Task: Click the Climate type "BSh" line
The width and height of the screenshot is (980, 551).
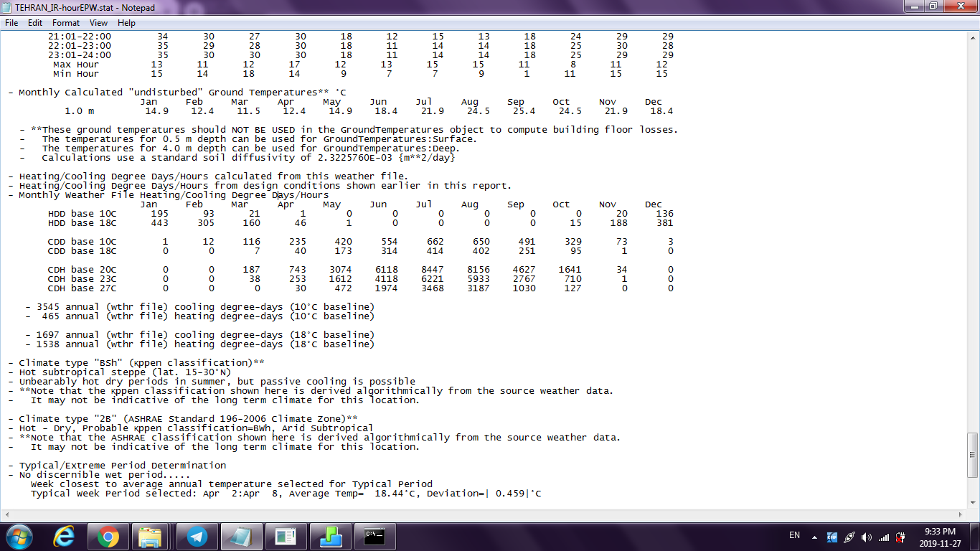Action: click(x=136, y=363)
